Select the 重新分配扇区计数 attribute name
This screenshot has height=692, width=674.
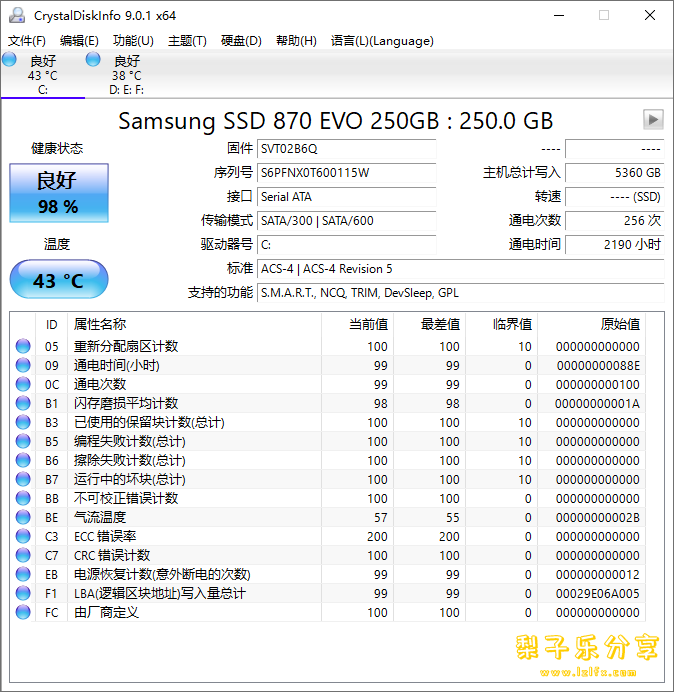point(126,346)
